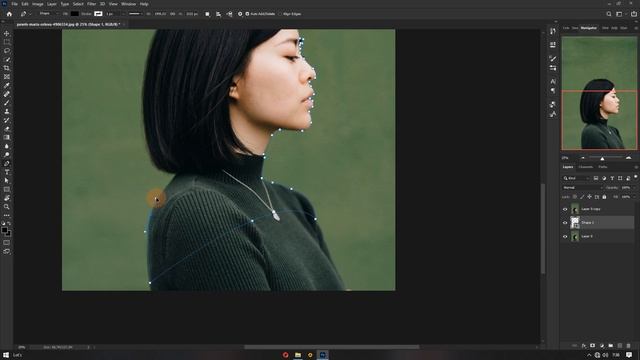Select the Path Selection tool
Screen dimensions: 640x360
7,180
